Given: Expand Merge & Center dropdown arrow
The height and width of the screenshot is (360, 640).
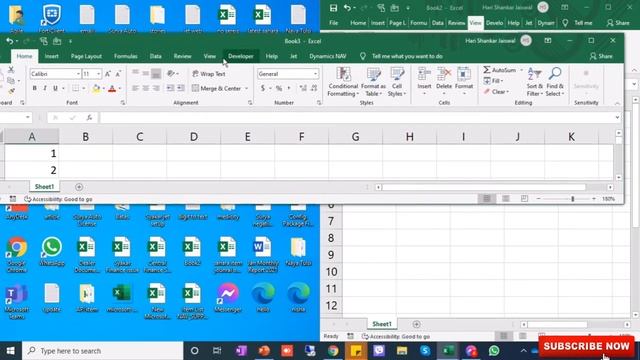Looking at the screenshot, I should (246, 89).
